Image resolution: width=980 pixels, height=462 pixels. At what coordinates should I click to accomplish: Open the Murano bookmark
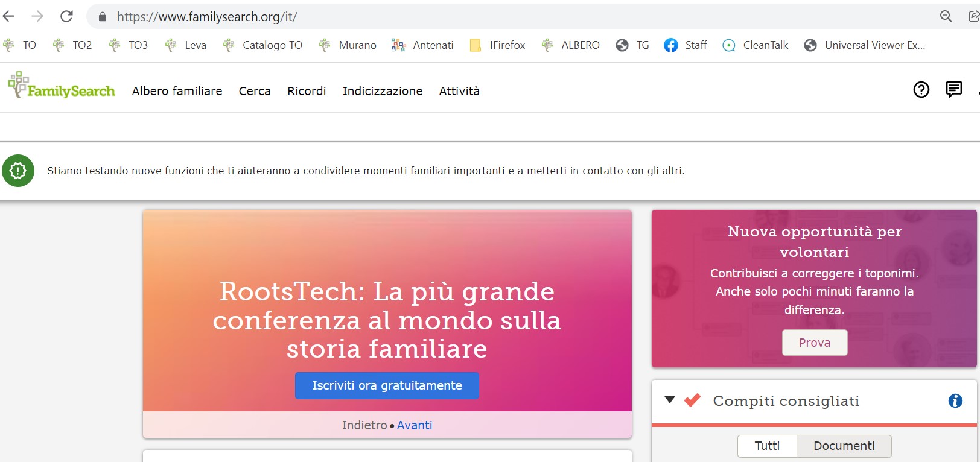[x=348, y=45]
